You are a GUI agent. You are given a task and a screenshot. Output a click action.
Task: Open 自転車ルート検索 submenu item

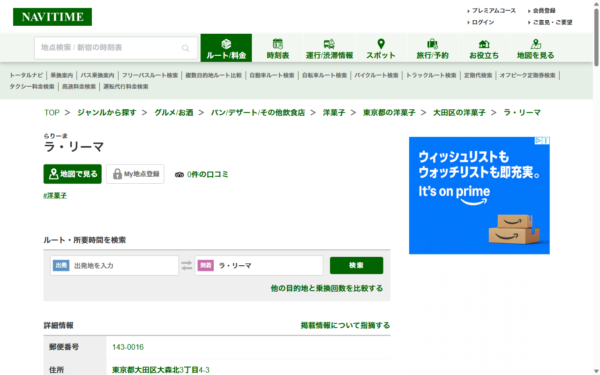tap(324, 75)
